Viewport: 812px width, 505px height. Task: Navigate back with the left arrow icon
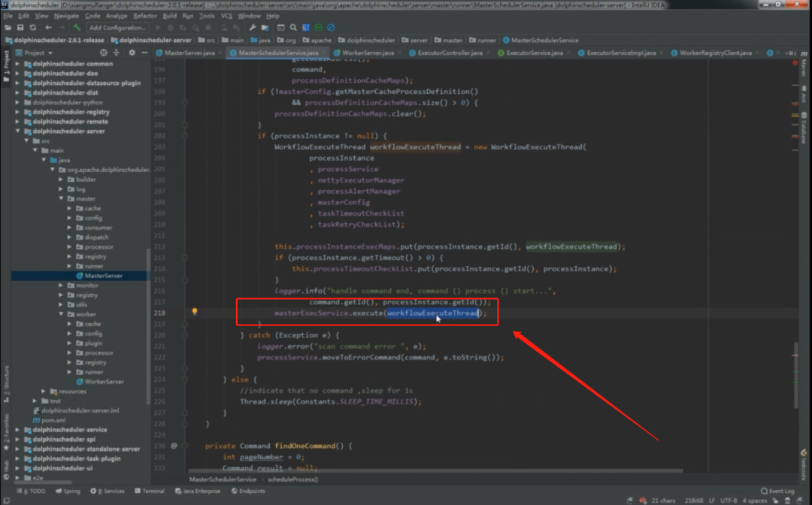[49, 27]
